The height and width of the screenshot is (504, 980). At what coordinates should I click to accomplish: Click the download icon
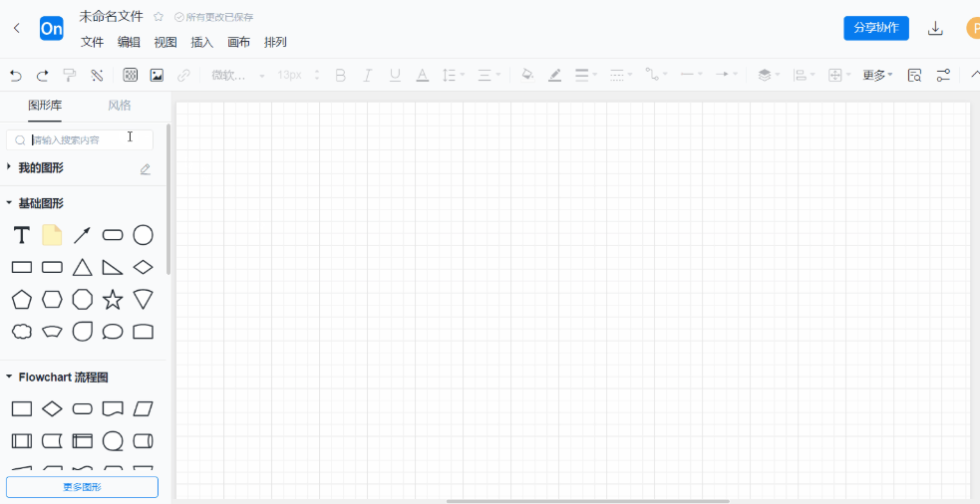point(935,28)
